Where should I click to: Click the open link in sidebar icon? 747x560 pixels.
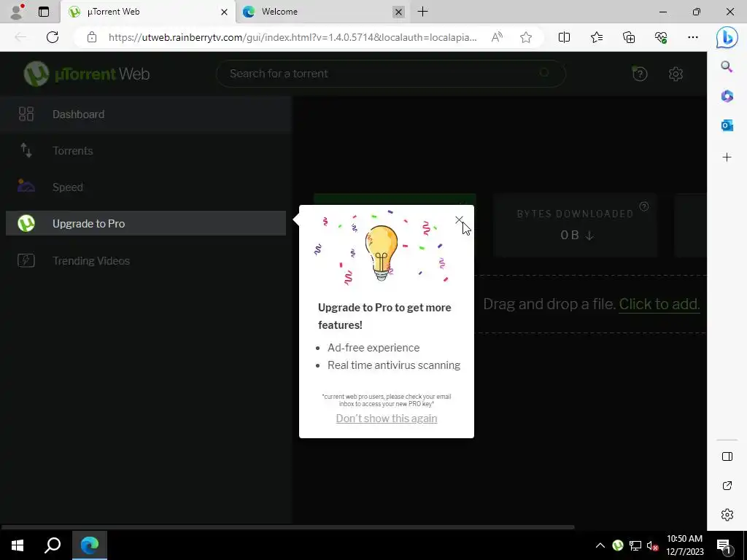(727, 485)
